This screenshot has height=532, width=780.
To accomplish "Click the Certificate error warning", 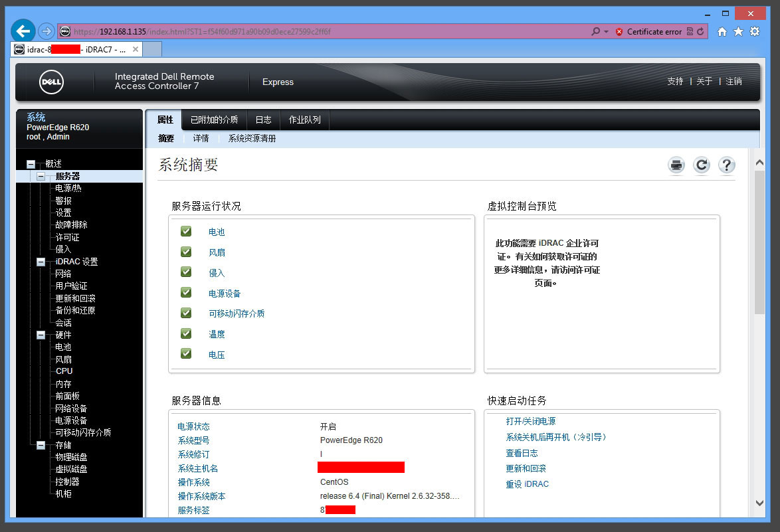I will coord(648,32).
